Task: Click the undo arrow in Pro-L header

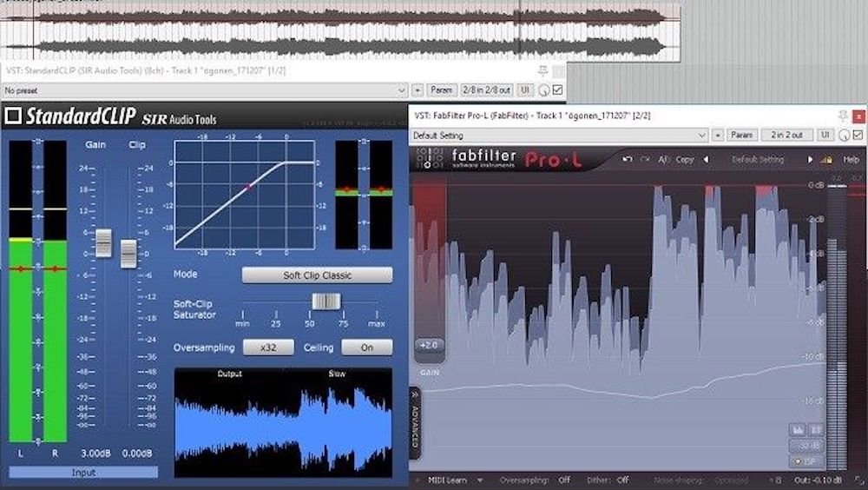Action: (x=627, y=160)
